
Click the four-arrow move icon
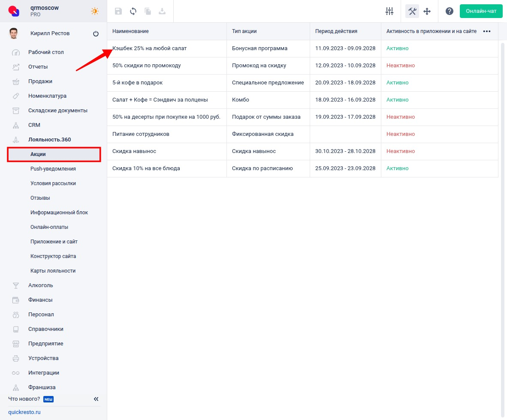tap(427, 11)
